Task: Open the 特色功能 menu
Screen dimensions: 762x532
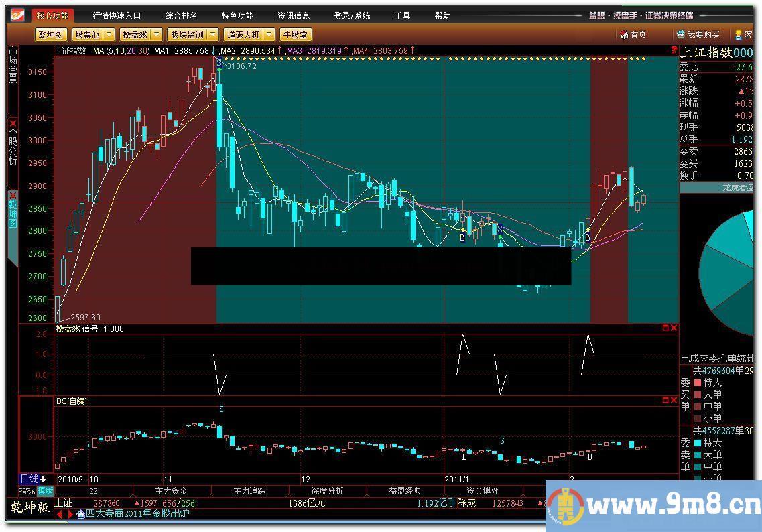Action: coord(237,15)
